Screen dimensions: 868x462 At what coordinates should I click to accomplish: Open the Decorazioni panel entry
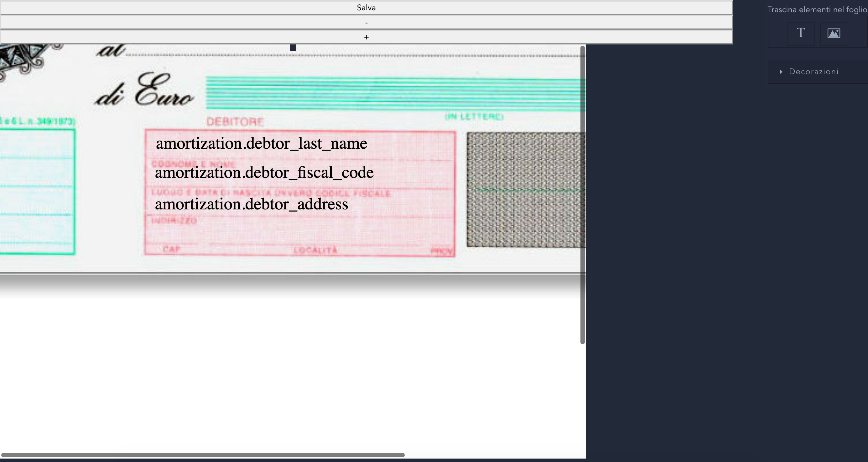pyautogui.click(x=814, y=71)
